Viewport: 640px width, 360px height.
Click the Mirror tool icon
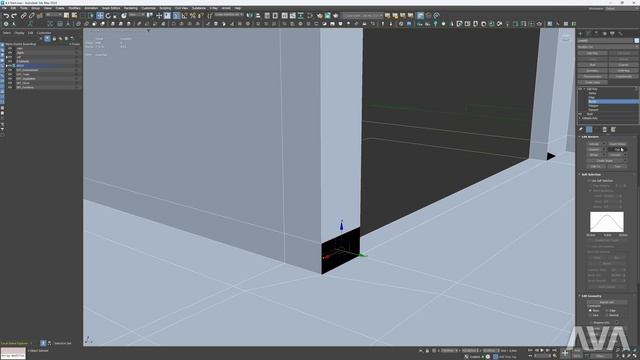pyautogui.click(x=249, y=16)
